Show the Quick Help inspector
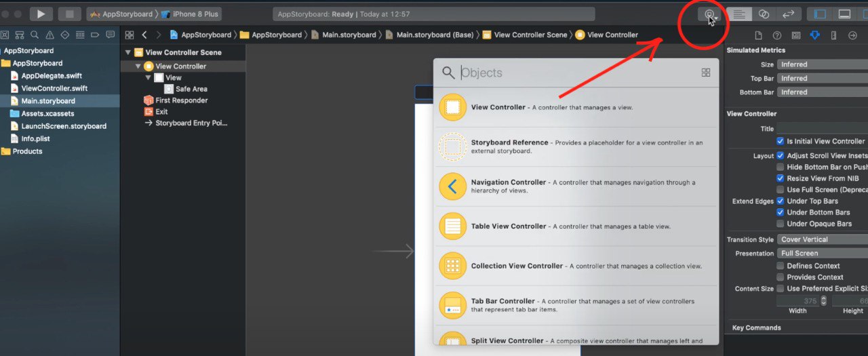868x356 pixels. pos(777,35)
